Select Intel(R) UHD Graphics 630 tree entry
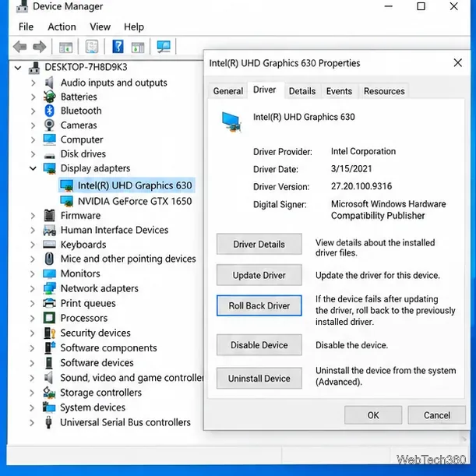 click(x=135, y=185)
